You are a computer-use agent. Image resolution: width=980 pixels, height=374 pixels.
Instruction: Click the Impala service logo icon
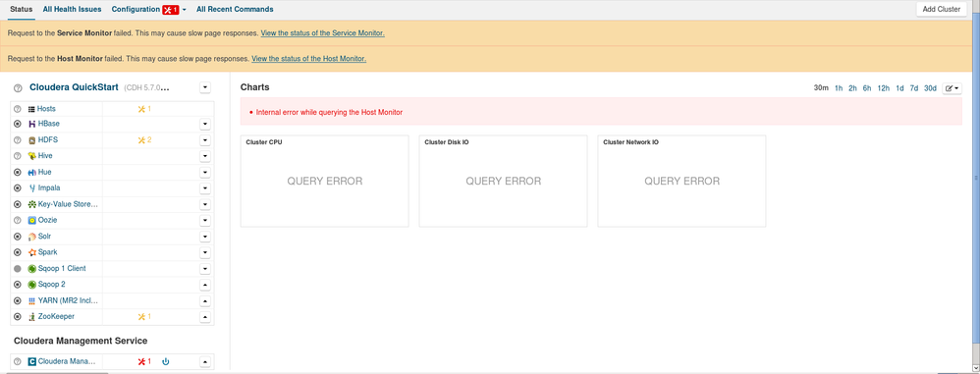31,187
